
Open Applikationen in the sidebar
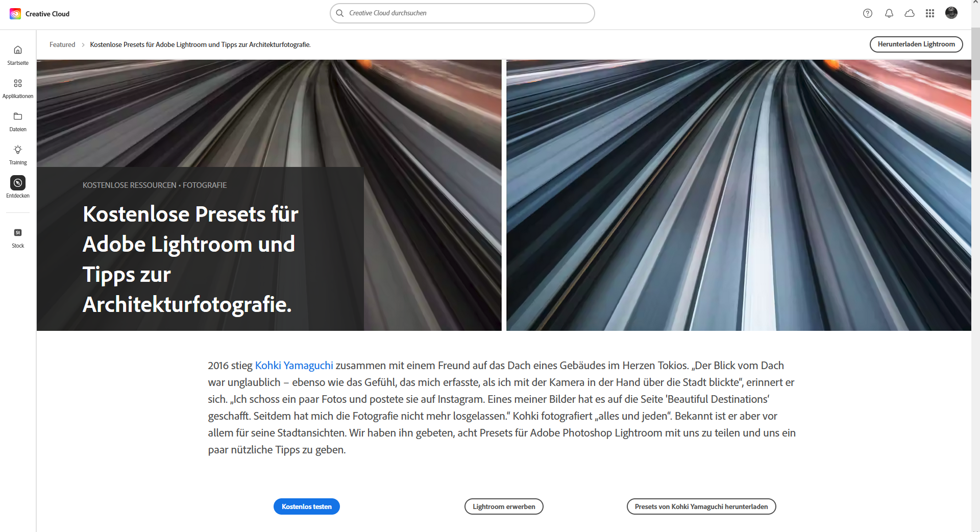[18, 84]
